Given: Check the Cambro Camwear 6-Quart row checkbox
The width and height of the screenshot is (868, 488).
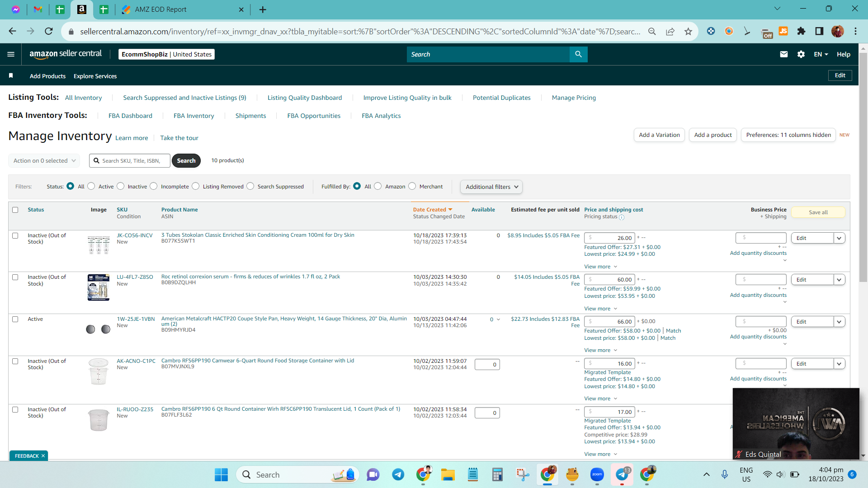Looking at the screenshot, I should [15, 361].
